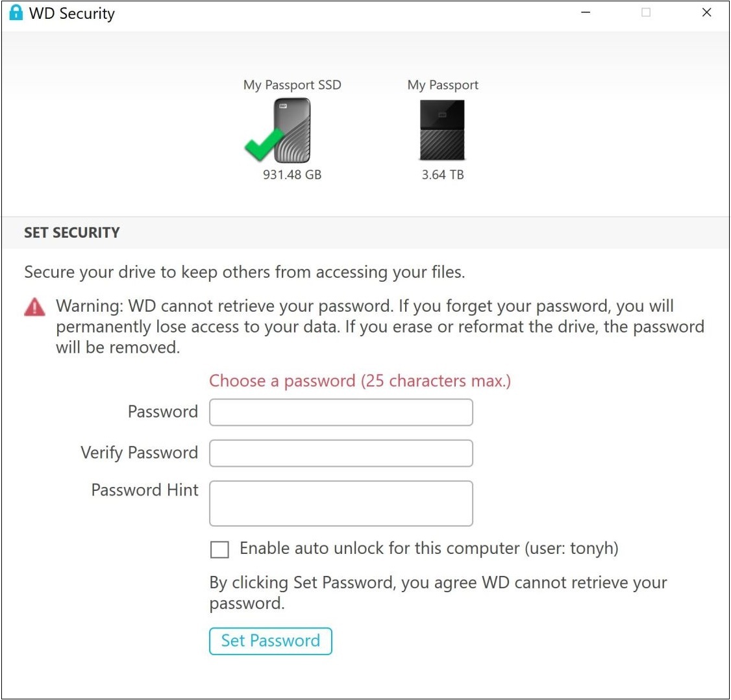Click into the Verify Password field

(340, 453)
